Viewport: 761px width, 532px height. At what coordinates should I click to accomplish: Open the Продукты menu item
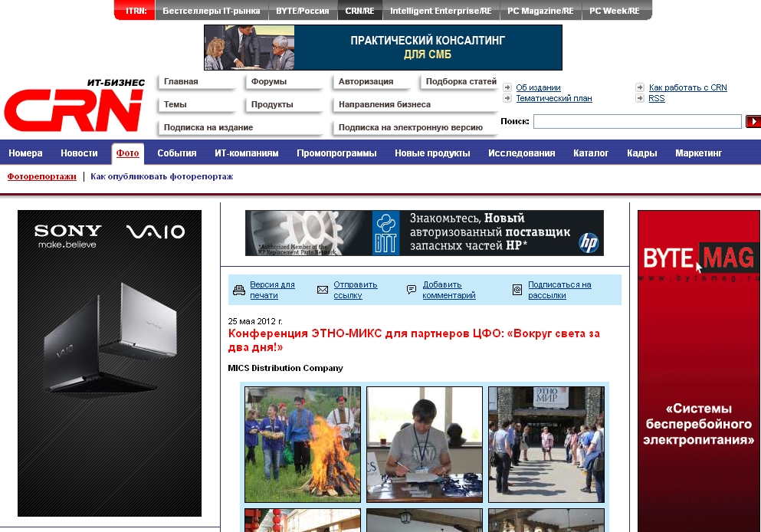(x=284, y=104)
